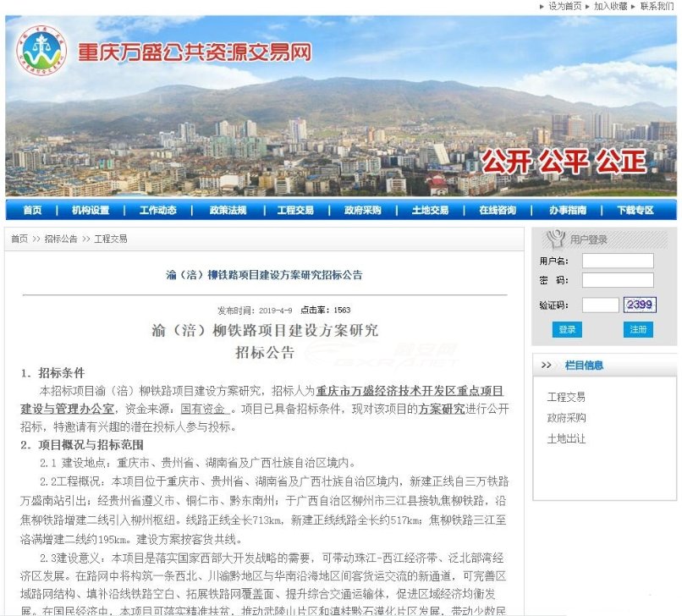Go to 工作动态 in the navigation bar
This screenshot has height=616, width=682.
click(x=158, y=210)
